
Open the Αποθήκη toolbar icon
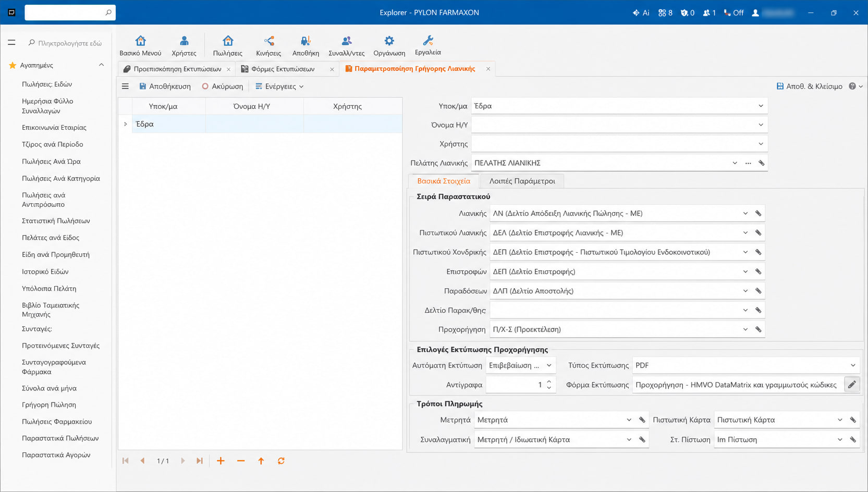pos(305,41)
